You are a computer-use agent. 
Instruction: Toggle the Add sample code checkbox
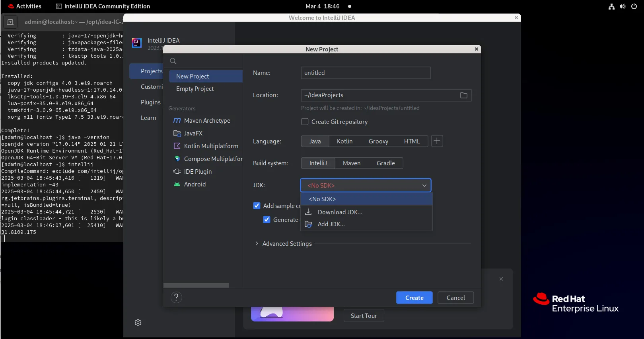click(257, 206)
